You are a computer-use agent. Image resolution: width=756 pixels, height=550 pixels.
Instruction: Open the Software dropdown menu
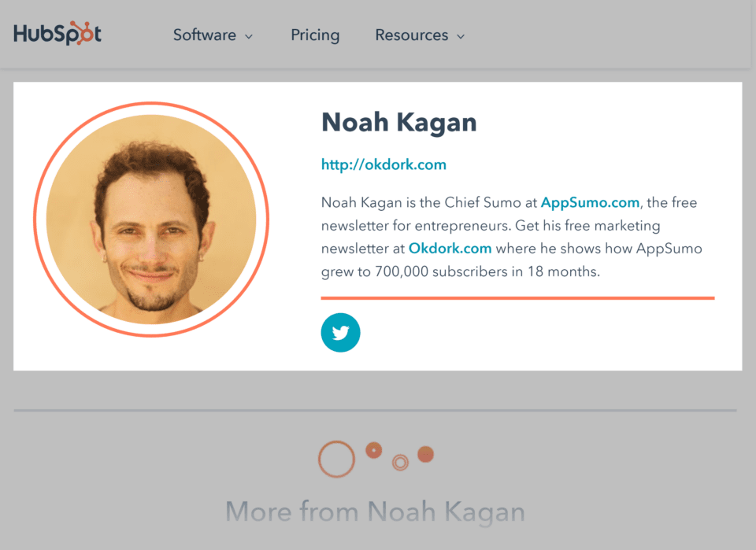(204, 35)
